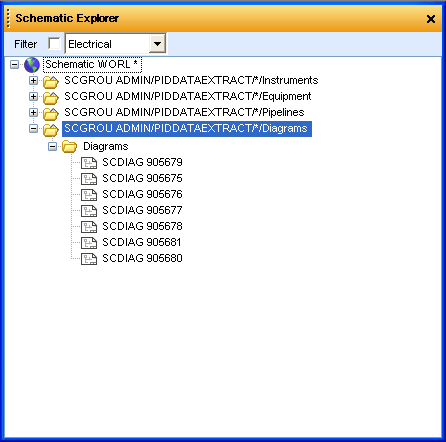The image size is (446, 442).
Task: Collapse the Diagrams subfolder
Action: tap(52, 146)
